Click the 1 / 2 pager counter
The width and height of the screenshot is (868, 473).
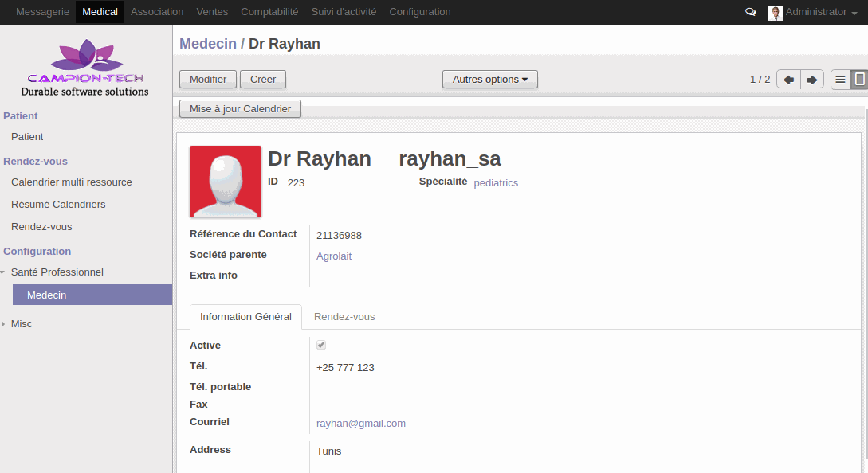760,79
